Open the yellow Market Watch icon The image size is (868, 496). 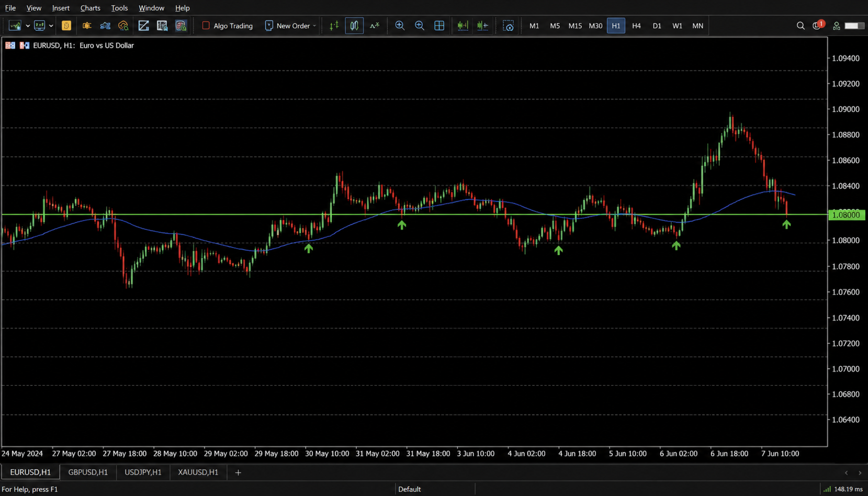pyautogui.click(x=66, y=26)
